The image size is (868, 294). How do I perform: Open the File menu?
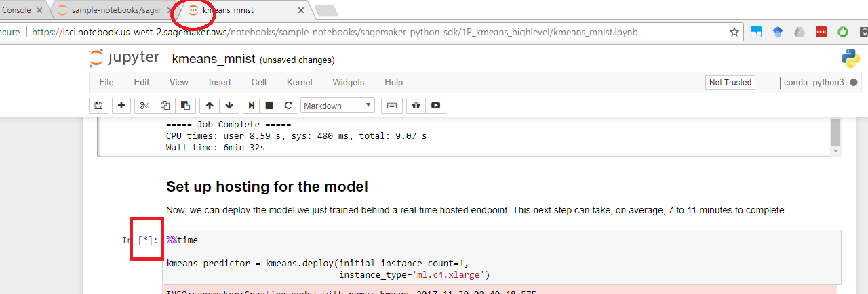pyautogui.click(x=106, y=82)
